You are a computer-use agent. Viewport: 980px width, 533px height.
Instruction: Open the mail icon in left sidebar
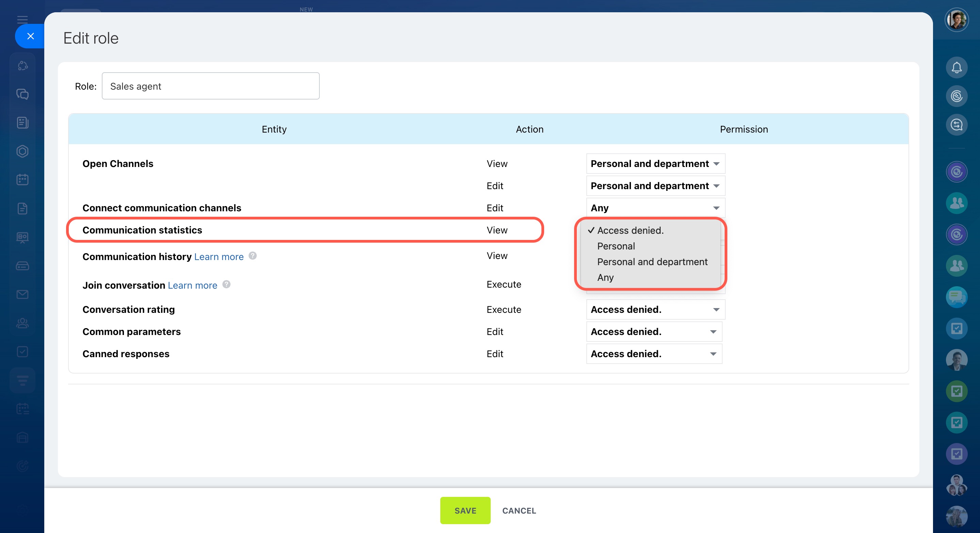pyautogui.click(x=22, y=294)
